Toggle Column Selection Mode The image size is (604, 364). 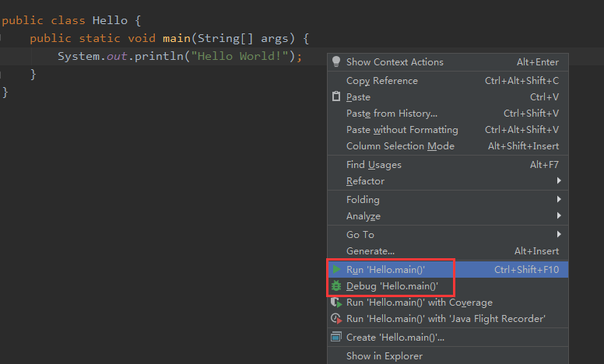448,145
